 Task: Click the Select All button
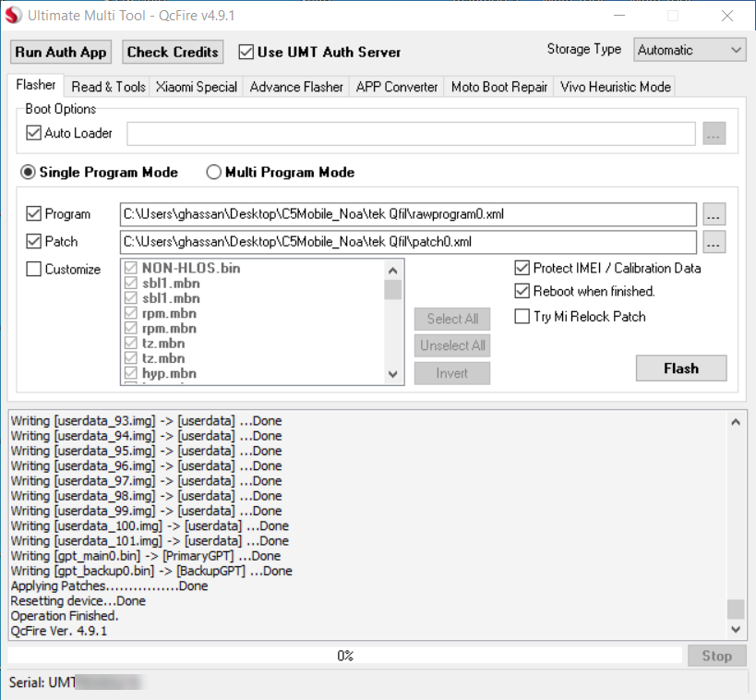tap(452, 319)
